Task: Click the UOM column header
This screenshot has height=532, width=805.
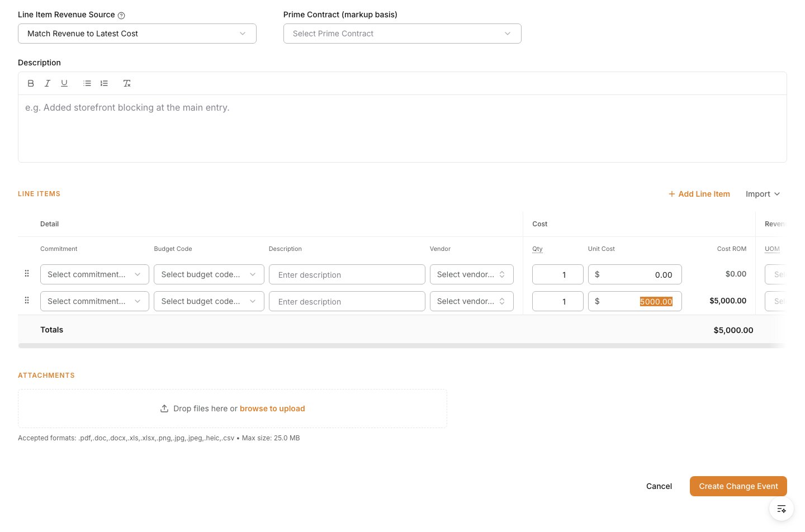Action: coord(772,249)
